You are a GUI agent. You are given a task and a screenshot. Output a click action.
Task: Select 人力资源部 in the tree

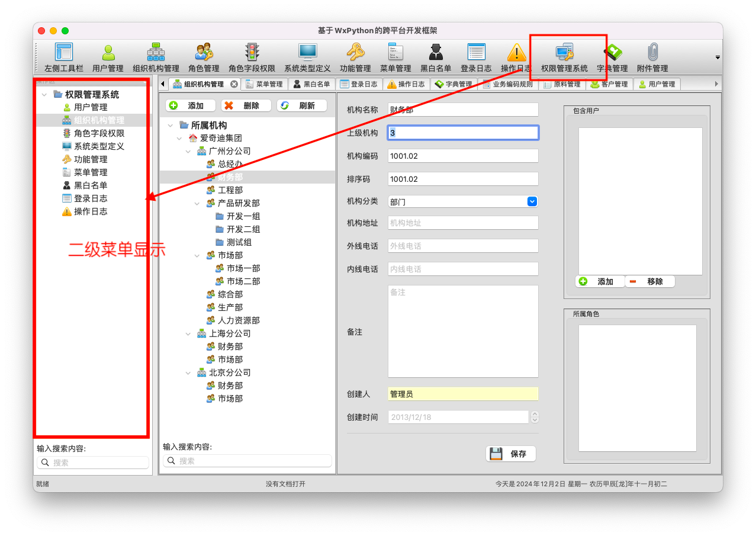point(233,320)
